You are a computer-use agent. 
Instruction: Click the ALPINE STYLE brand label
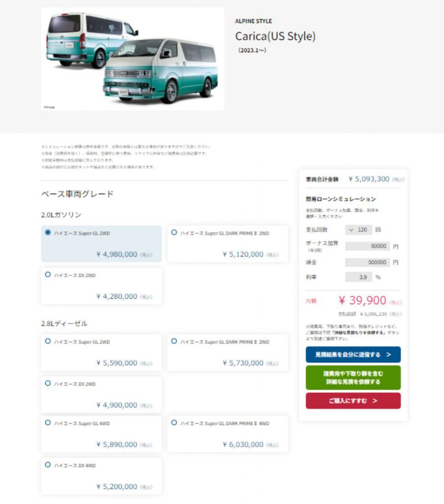[253, 21]
